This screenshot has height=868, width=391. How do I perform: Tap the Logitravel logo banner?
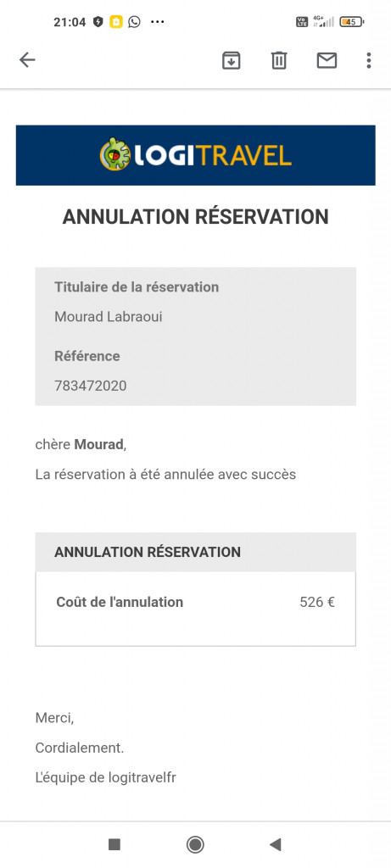point(195,155)
